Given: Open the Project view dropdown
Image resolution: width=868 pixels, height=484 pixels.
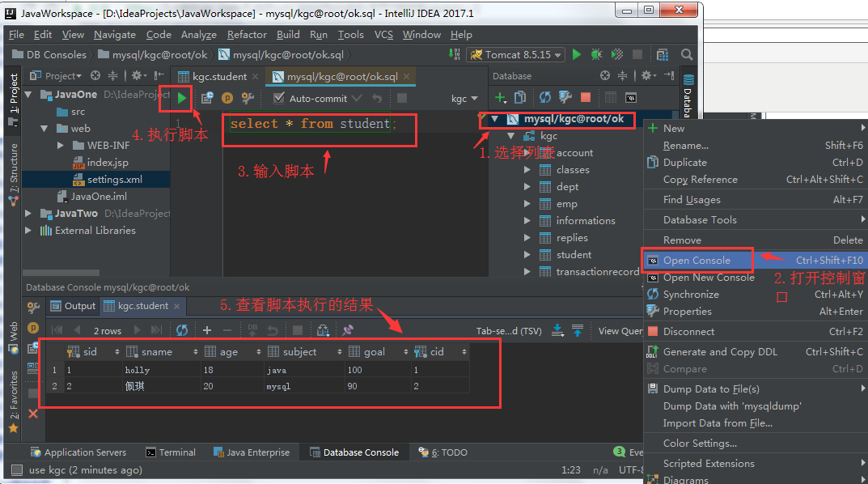Looking at the screenshot, I should 56,75.
